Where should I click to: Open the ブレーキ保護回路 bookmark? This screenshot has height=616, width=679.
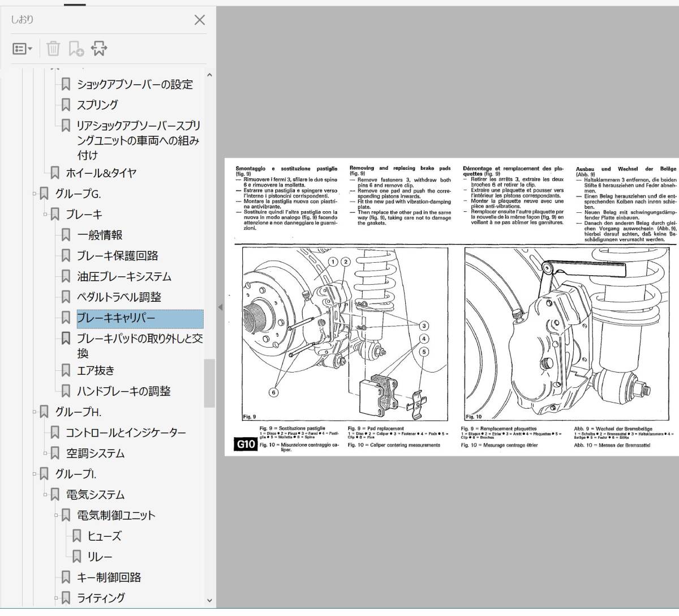pyautogui.click(x=118, y=256)
